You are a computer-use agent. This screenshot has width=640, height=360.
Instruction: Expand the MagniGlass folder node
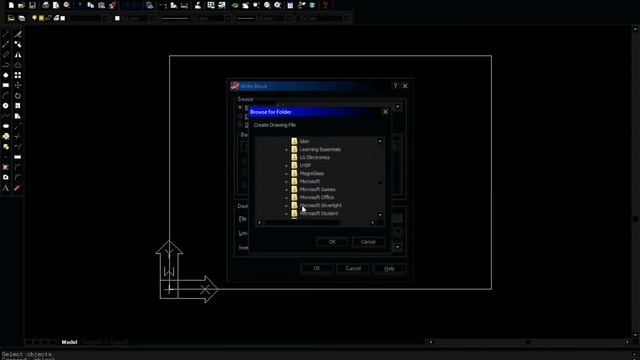[286, 174]
